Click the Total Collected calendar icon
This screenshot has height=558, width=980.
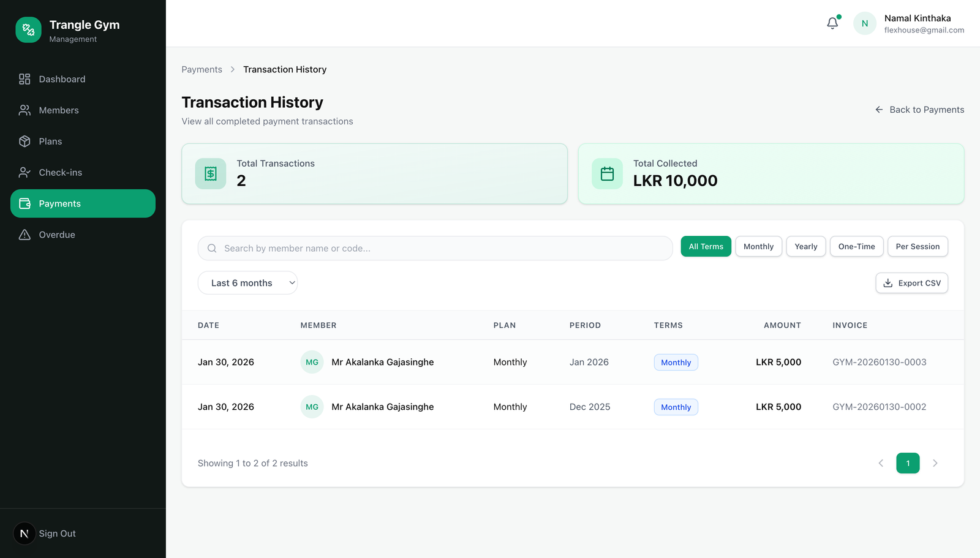[607, 174]
